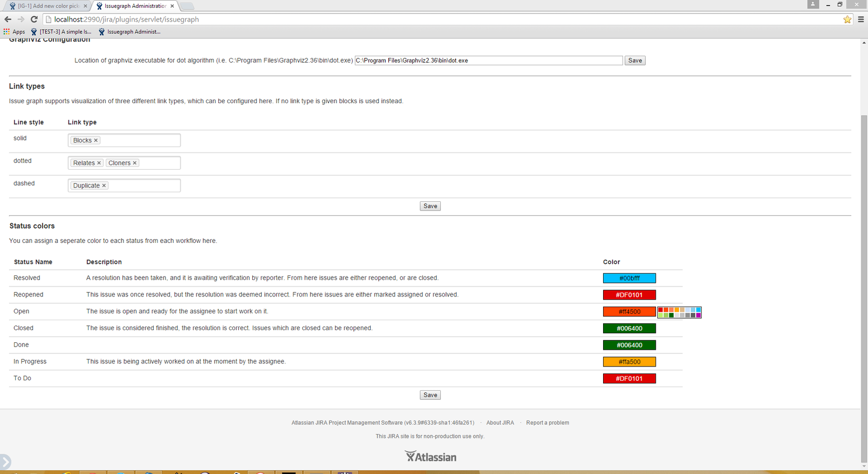The width and height of the screenshot is (868, 474).
Task: Save the status colors settings
Action: click(x=430, y=395)
